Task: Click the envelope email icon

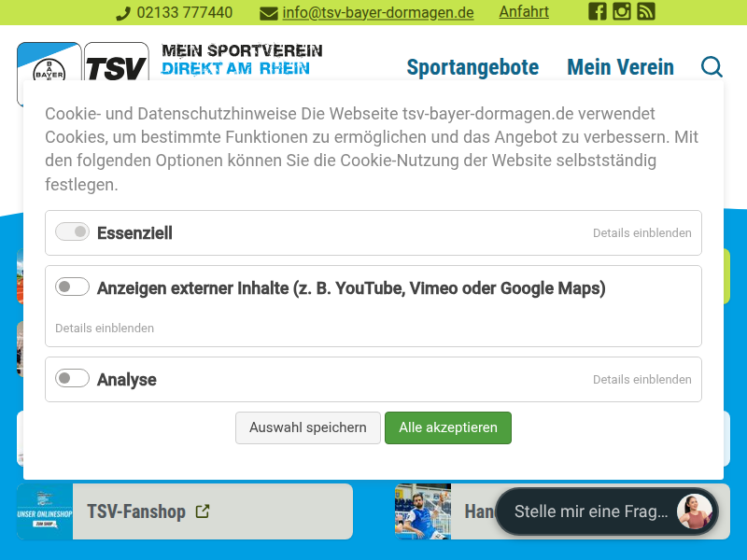Action: pos(269,13)
